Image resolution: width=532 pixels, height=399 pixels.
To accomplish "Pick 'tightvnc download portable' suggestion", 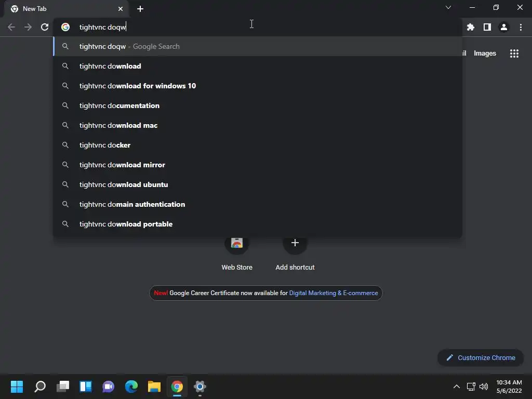I will (258, 224).
